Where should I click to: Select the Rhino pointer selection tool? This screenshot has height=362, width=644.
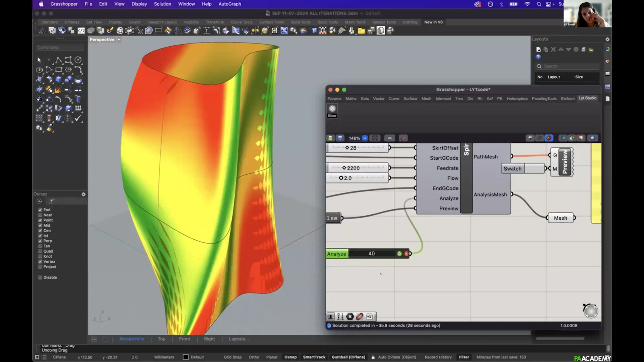[x=39, y=60]
